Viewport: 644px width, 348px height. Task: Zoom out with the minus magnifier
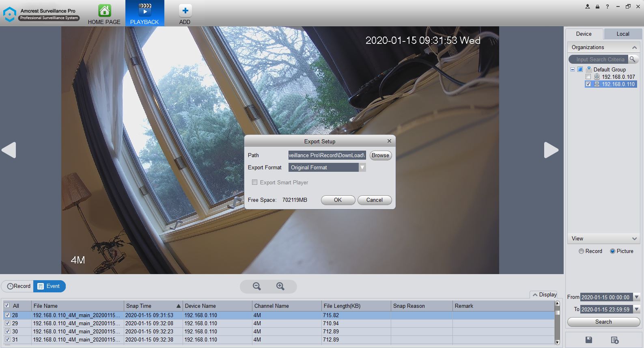(256, 286)
